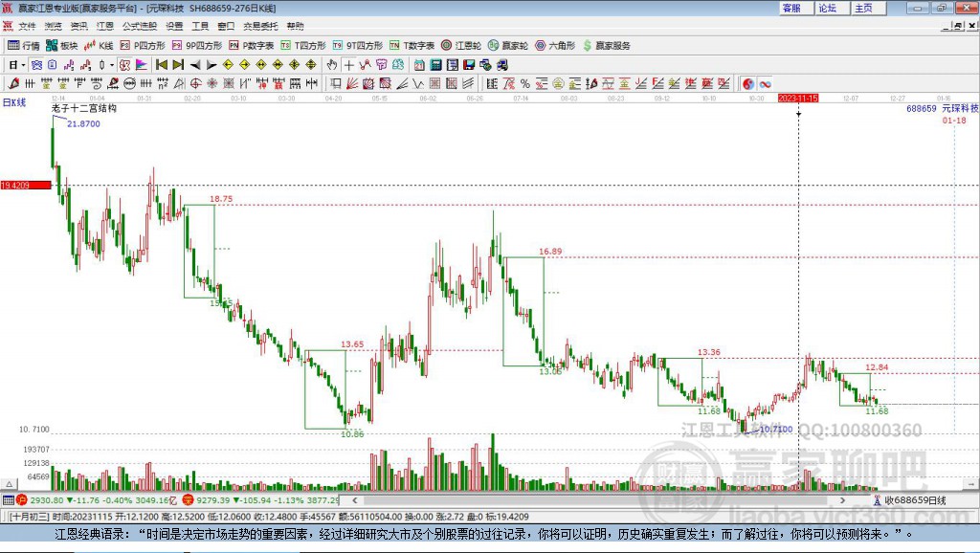Switch to the K线 chart view
Image resolution: width=980 pixels, height=553 pixels.
[99, 46]
